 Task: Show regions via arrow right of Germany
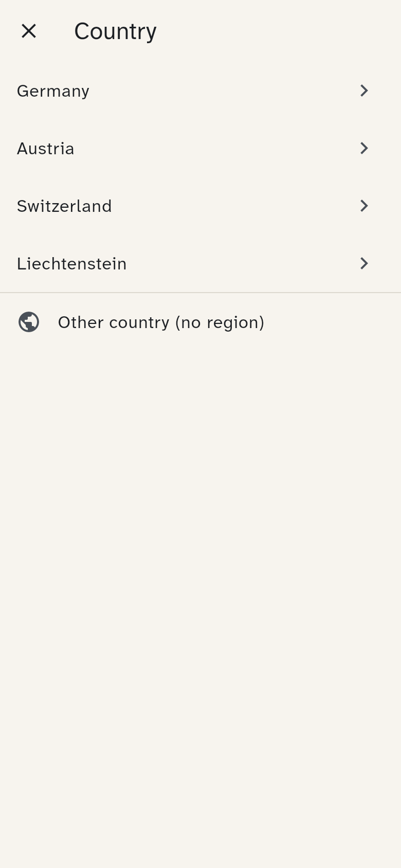tap(364, 91)
